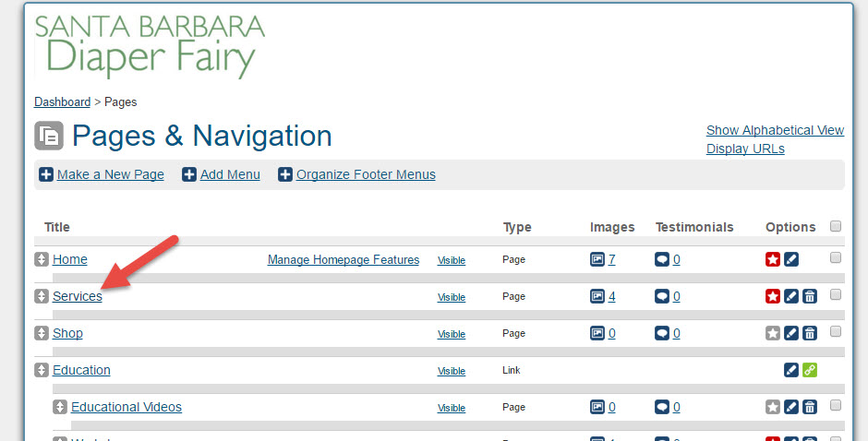The image size is (868, 441).
Task: Click the trash icon for Services page
Action: [810, 296]
